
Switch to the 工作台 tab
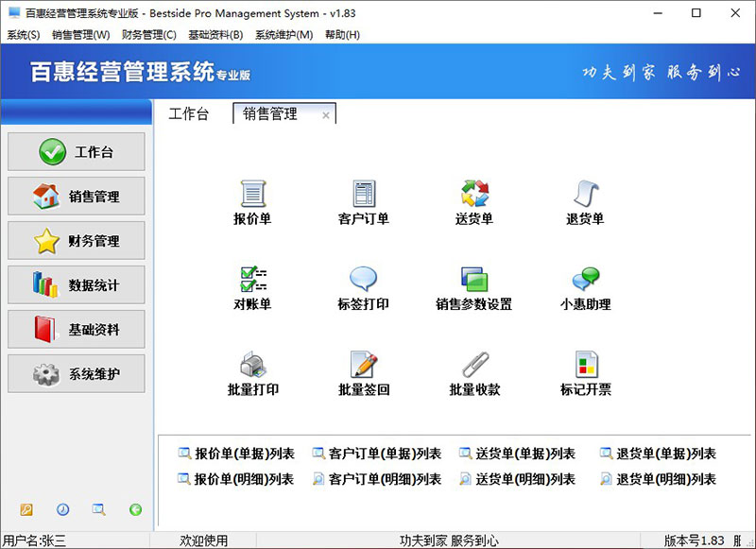pos(188,114)
